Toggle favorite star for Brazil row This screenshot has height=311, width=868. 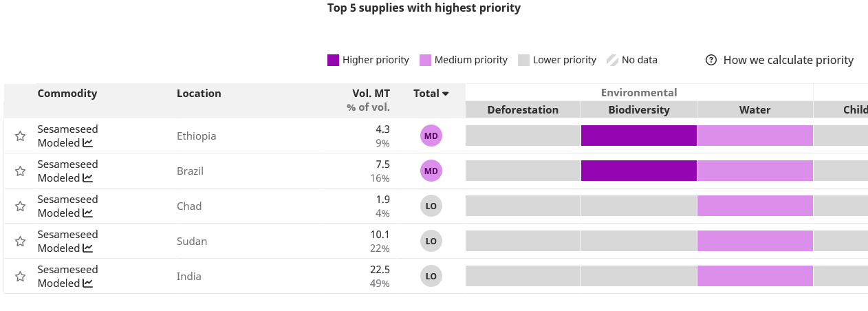[x=21, y=171]
